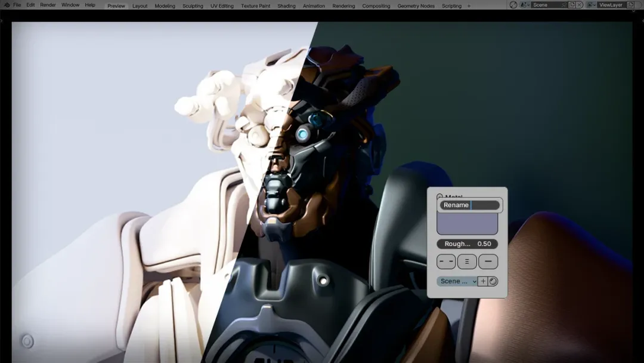644x363 pixels.
Task: Click the dashed line style button
Action: point(446,262)
